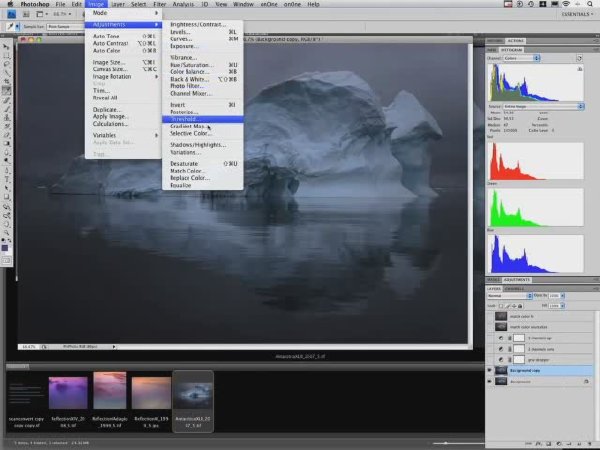
Task: Delete layer using the trash icon
Action: coord(590,443)
